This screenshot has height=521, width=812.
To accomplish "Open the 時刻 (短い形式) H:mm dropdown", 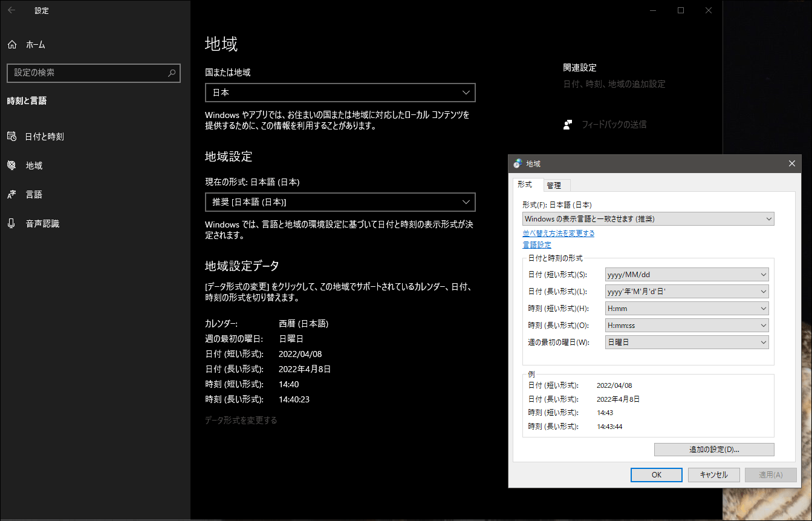I will (687, 309).
